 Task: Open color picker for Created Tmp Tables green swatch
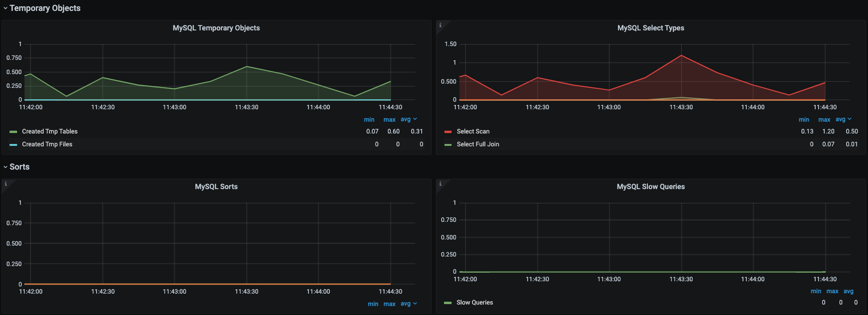pos(13,132)
